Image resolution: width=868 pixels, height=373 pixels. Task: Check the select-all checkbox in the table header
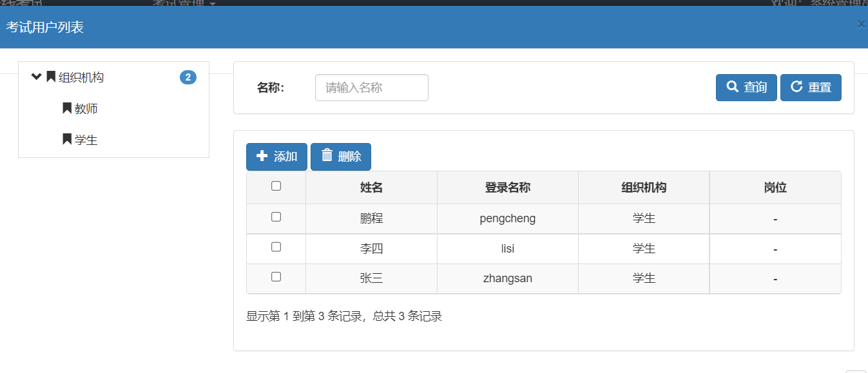[x=276, y=186]
